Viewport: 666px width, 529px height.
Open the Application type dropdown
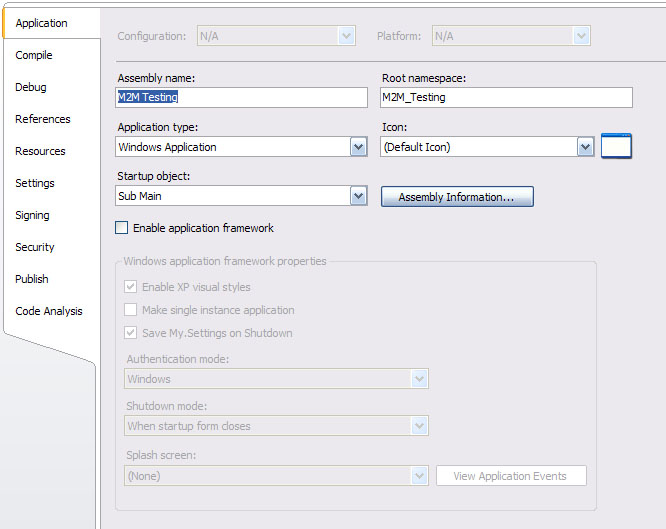click(x=358, y=147)
